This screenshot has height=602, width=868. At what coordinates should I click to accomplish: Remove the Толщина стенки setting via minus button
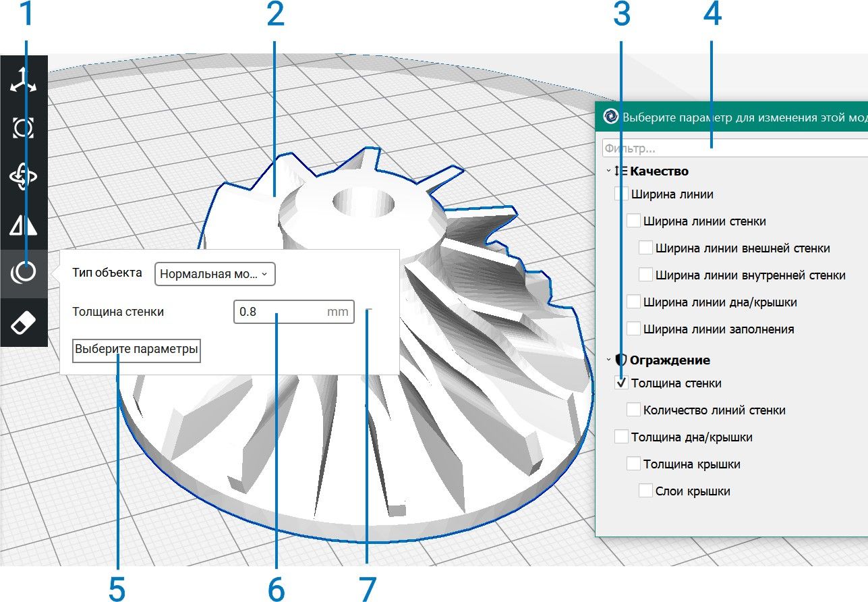(369, 312)
